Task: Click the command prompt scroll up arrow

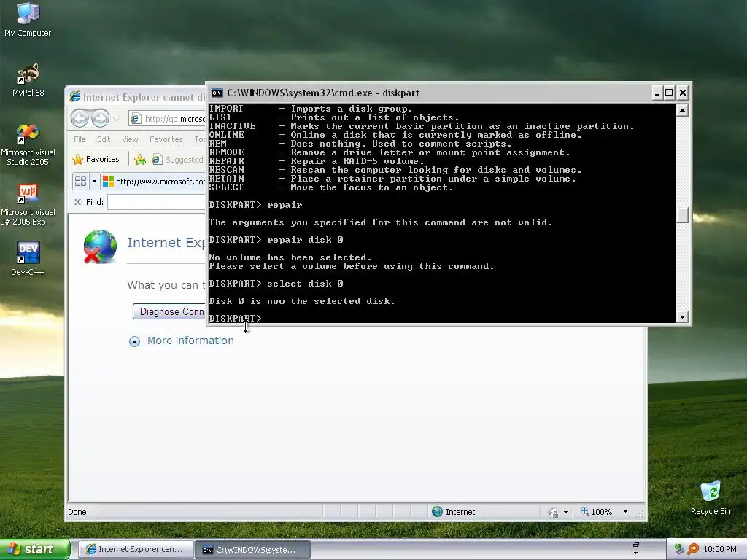Action: click(x=682, y=110)
